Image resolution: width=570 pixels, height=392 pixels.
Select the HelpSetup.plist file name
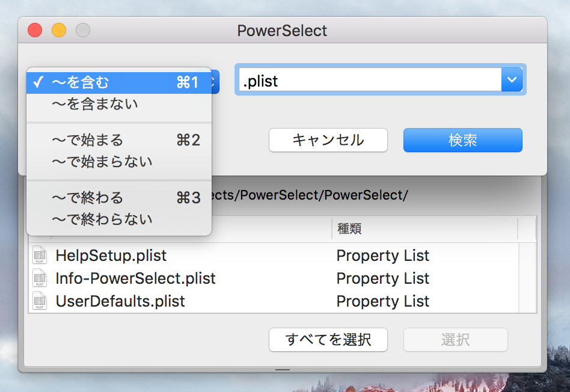click(x=111, y=256)
